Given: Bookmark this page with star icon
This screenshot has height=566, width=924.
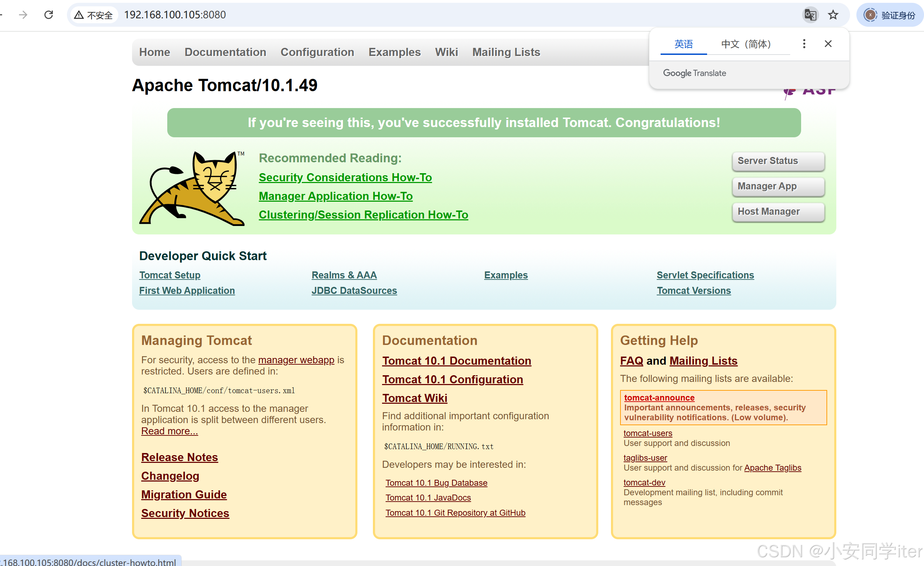Looking at the screenshot, I should point(833,15).
